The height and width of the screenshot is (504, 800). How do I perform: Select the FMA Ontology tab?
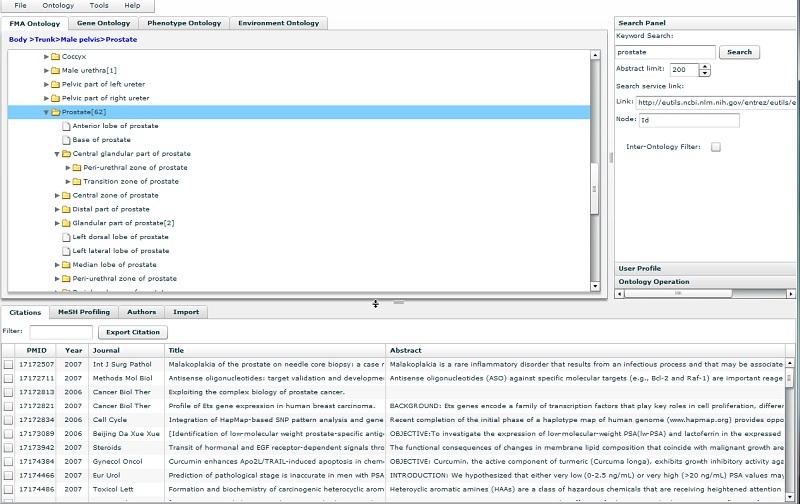(35, 23)
